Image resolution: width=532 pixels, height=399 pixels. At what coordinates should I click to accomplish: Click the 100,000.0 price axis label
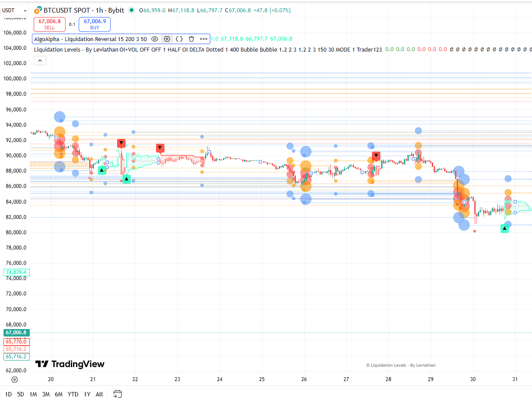(14, 79)
